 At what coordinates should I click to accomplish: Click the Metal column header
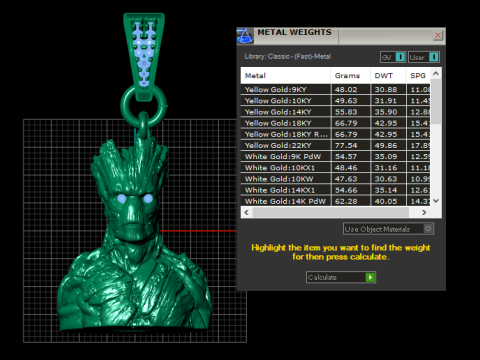coord(286,76)
